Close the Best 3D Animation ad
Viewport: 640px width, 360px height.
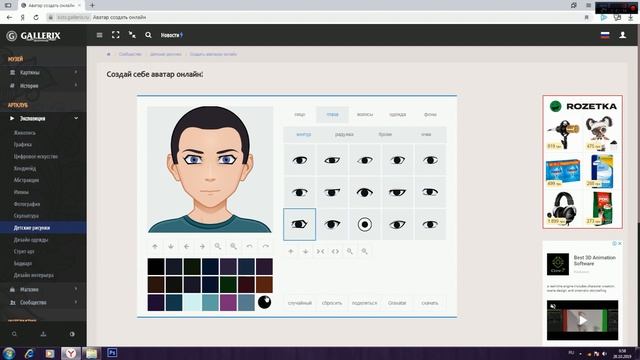click(620, 244)
